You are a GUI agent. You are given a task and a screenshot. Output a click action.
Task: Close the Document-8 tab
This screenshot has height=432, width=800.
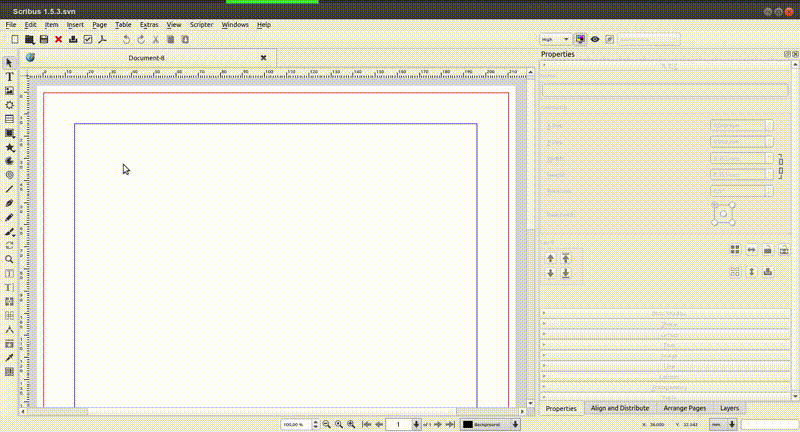pos(264,58)
